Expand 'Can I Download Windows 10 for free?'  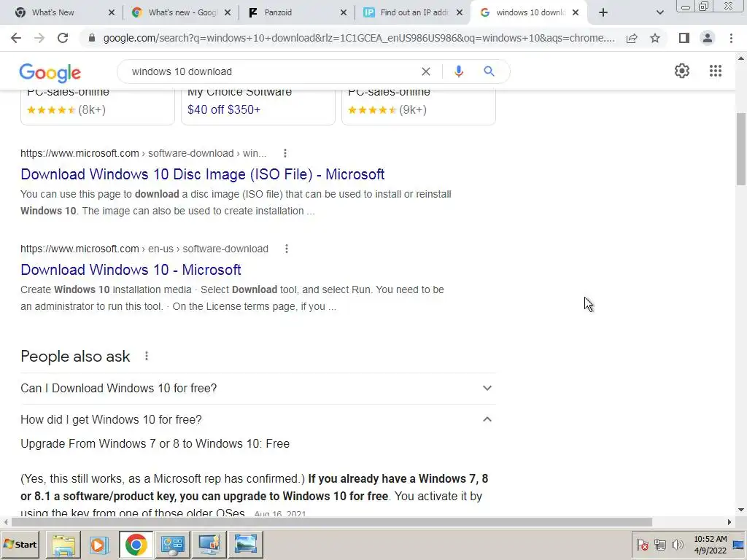pos(258,389)
